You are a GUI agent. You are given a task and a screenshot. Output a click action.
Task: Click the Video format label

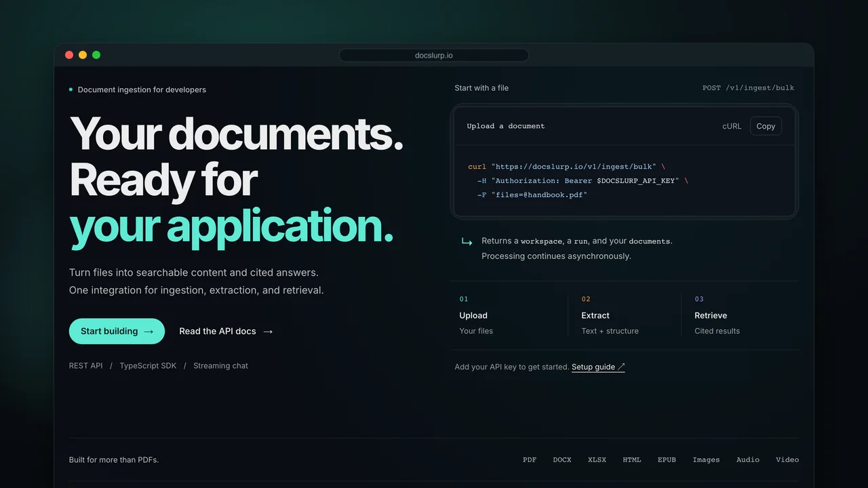[787, 460]
